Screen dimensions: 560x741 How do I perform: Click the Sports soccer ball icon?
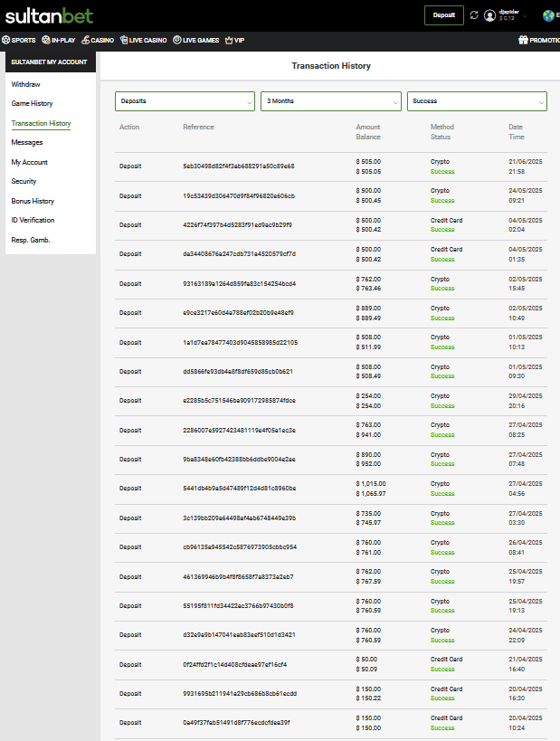[x=6, y=40]
